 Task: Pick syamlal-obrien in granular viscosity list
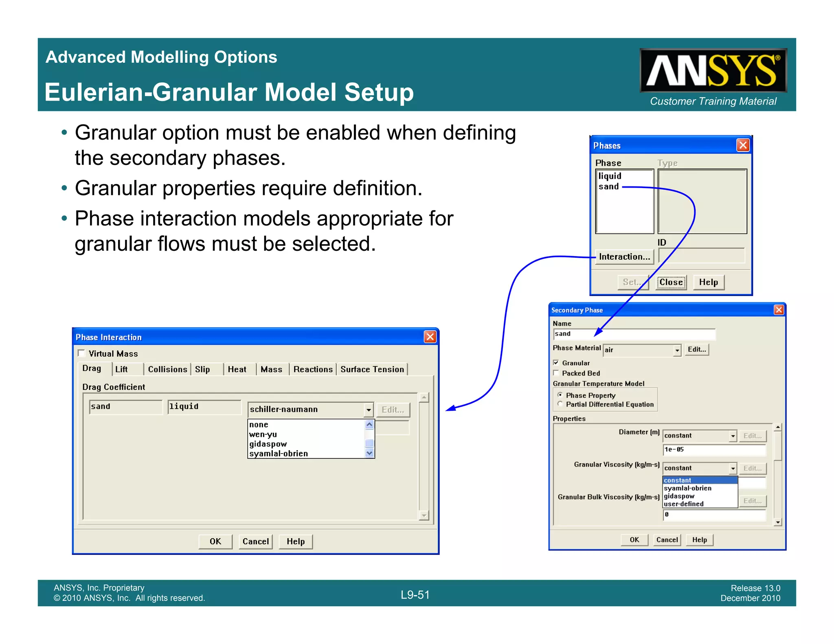[700, 488]
